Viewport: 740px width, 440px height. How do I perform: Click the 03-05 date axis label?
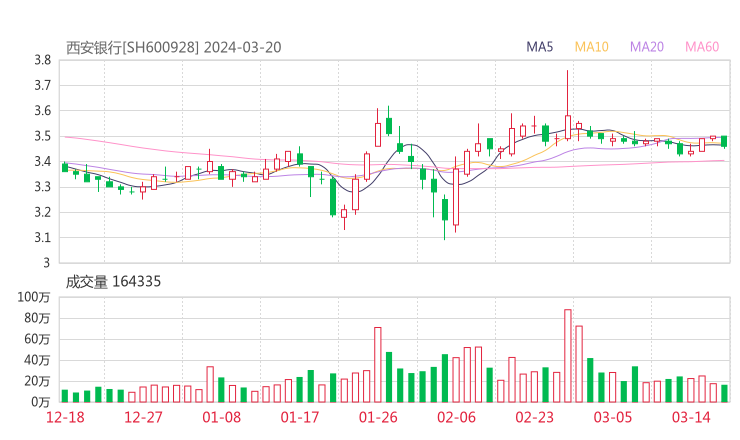[x=613, y=417]
